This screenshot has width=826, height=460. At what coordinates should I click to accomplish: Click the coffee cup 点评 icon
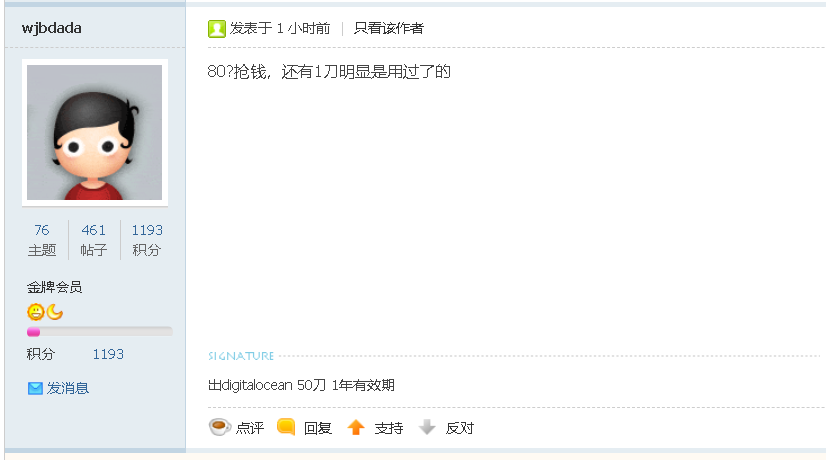[x=220, y=427]
